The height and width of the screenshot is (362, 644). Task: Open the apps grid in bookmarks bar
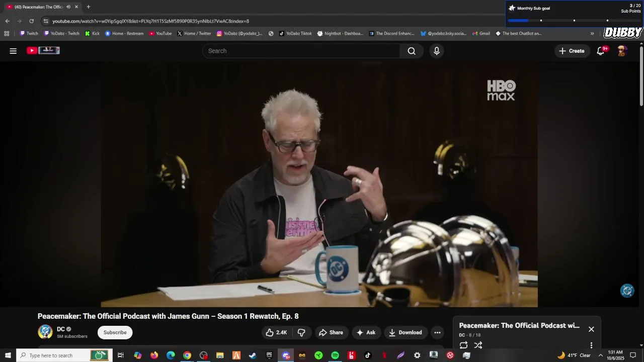7,34
